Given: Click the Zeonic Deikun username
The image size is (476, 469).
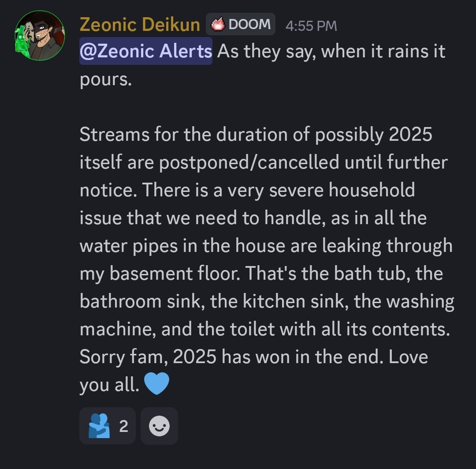Looking at the screenshot, I should coord(140,25).
